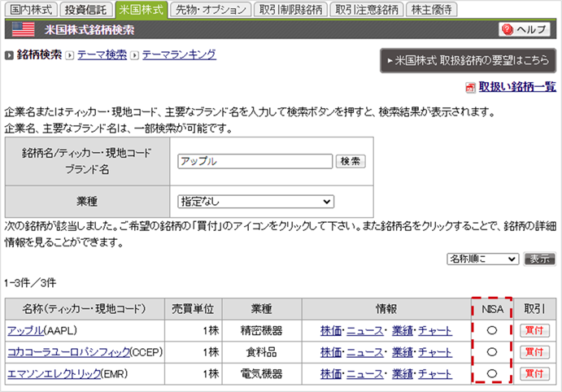This screenshot has width=562, height=392.
Task: Click 買付 button for CCEP
Action: pyautogui.click(x=534, y=352)
